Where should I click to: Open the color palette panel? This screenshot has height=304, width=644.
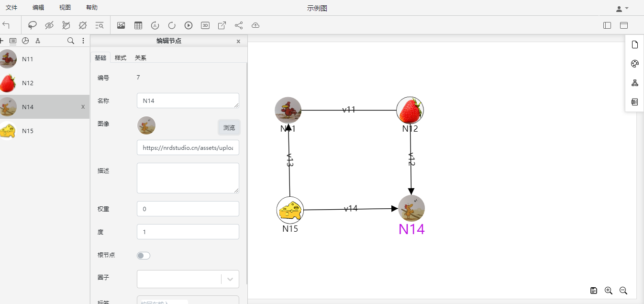pos(634,63)
